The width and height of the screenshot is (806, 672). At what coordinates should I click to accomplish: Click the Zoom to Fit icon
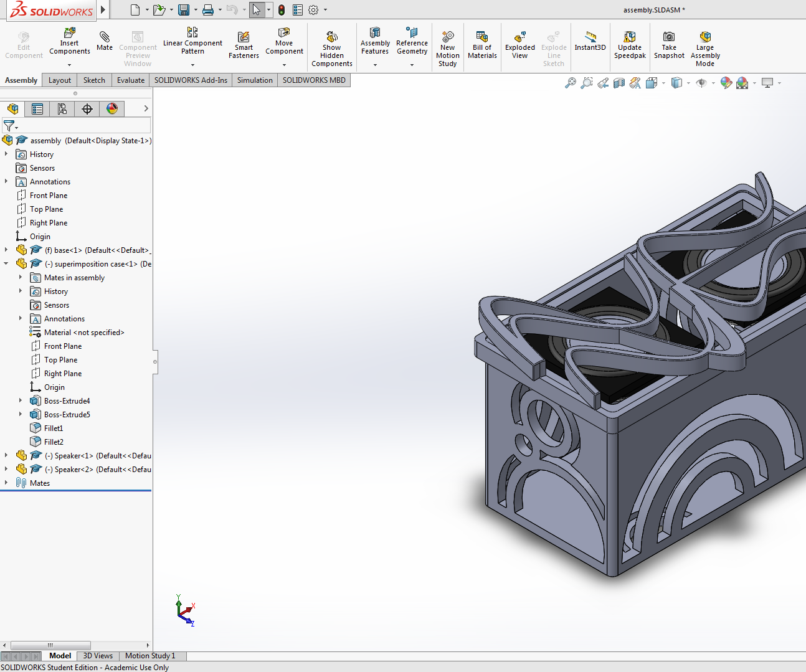(570, 83)
